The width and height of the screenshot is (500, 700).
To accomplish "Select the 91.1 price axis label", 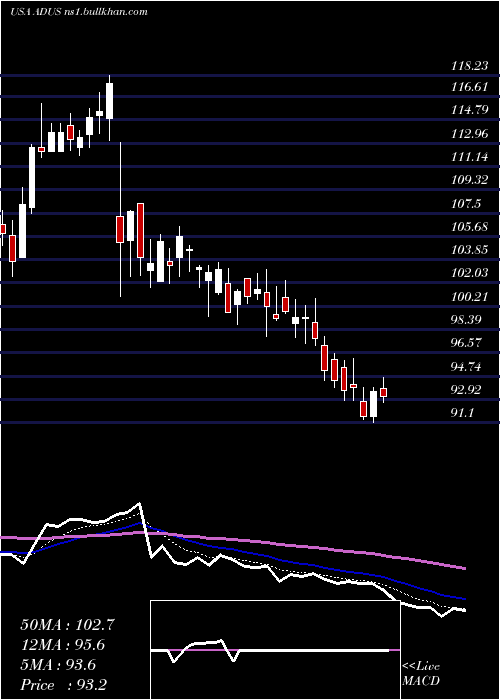I will coord(462,413).
